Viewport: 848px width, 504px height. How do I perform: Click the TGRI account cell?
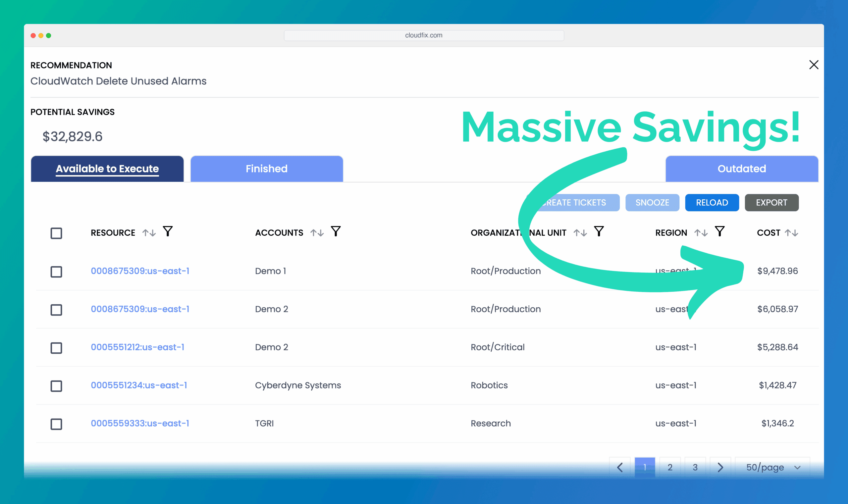tap(264, 423)
